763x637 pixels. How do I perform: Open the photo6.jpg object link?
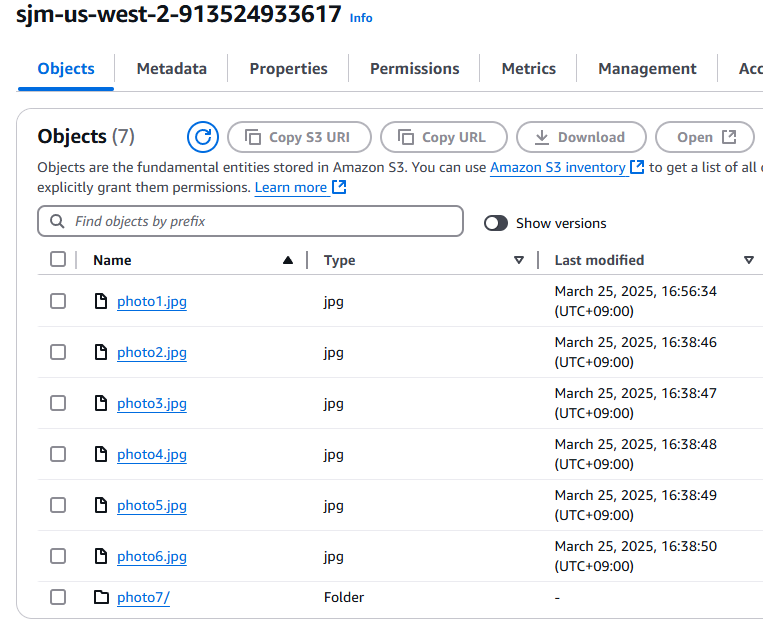coord(152,557)
